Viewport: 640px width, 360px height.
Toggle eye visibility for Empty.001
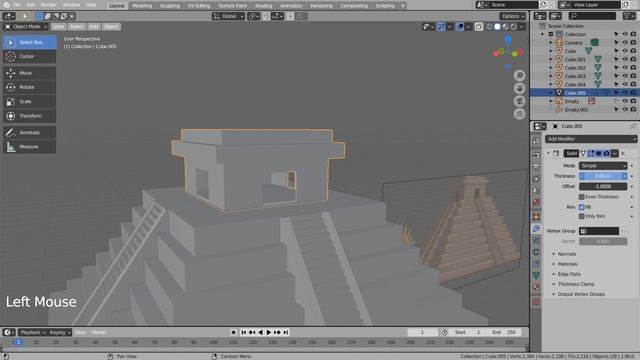coord(625,109)
